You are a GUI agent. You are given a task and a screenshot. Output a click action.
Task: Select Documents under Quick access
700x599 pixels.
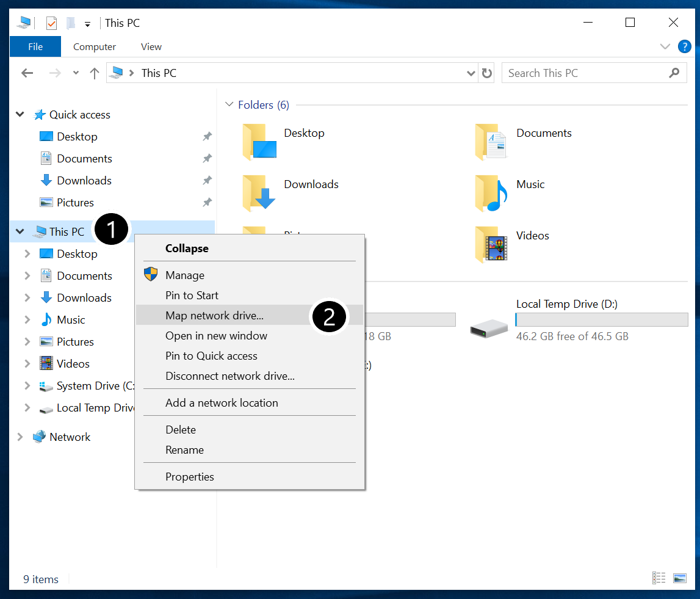coord(84,159)
